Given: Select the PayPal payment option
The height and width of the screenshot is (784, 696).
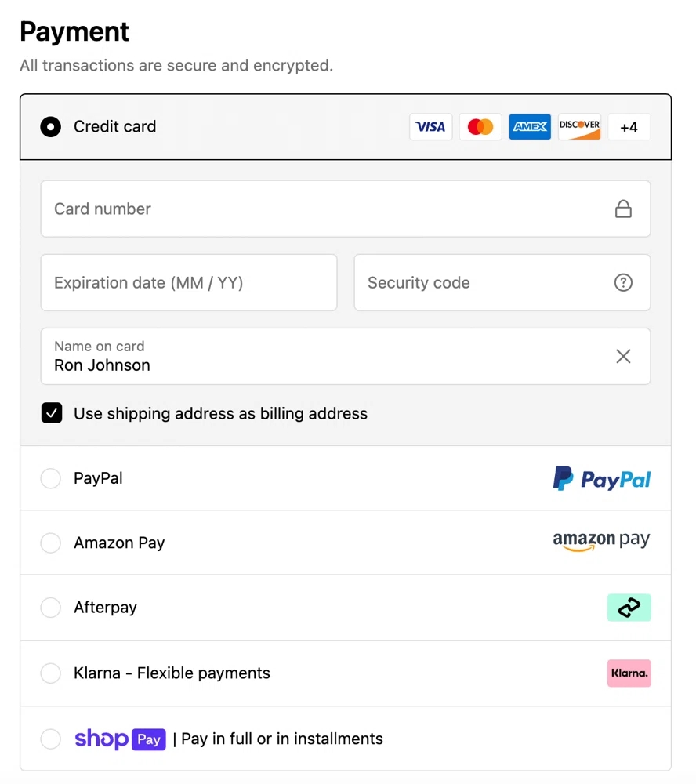Looking at the screenshot, I should pos(50,478).
